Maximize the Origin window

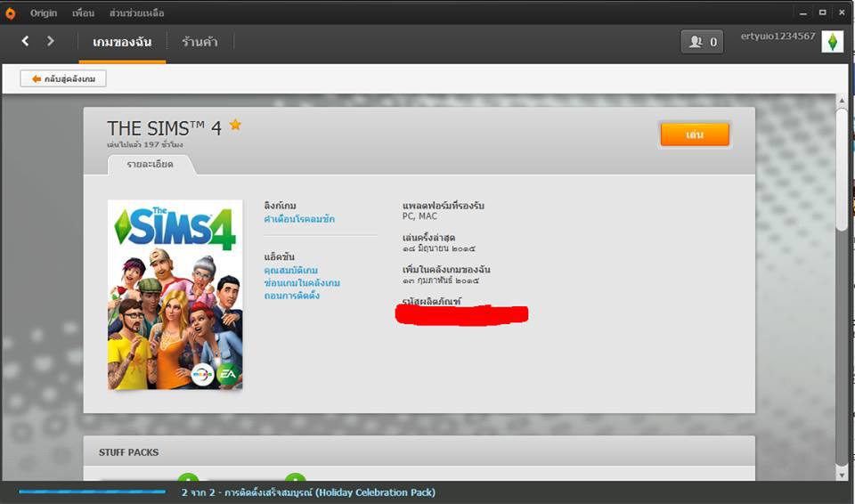[x=822, y=12]
